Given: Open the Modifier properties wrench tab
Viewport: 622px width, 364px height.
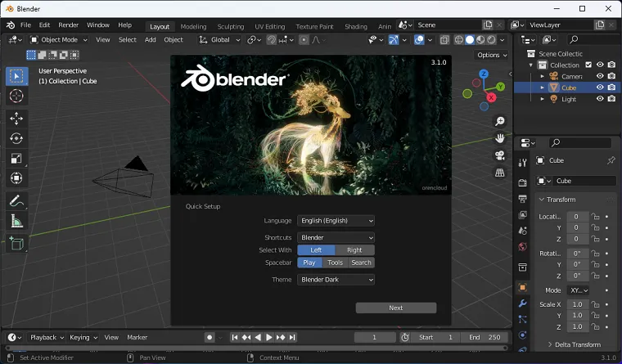Looking at the screenshot, I should [522, 303].
